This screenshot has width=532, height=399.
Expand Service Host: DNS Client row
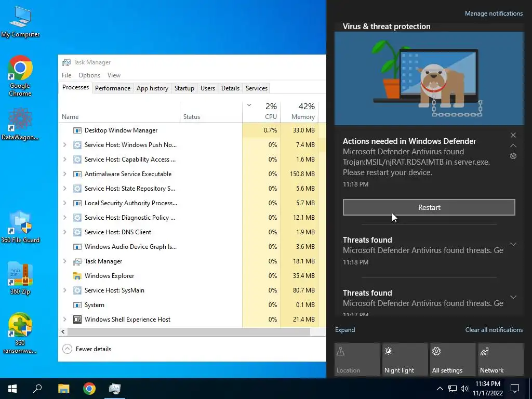tap(65, 232)
